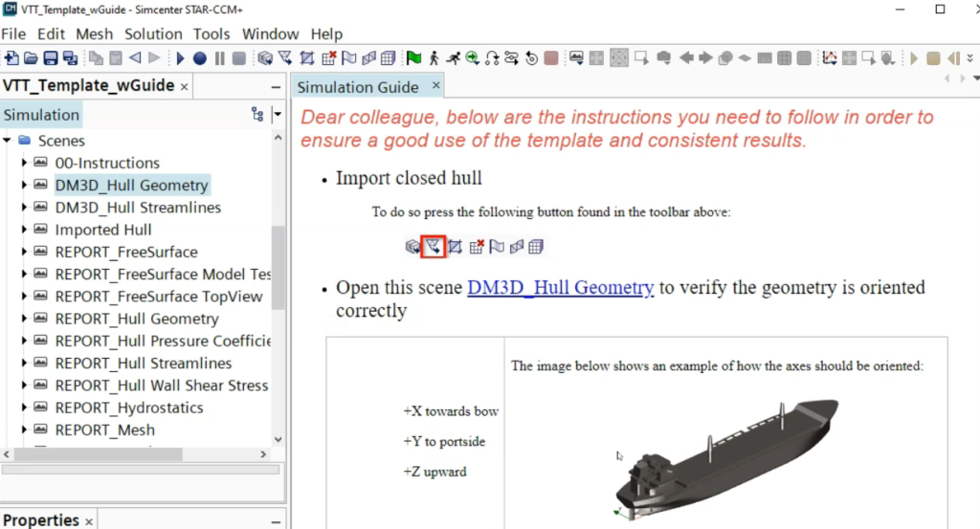The image size is (980, 529).
Task: Open the Mesh menu
Action: click(95, 33)
